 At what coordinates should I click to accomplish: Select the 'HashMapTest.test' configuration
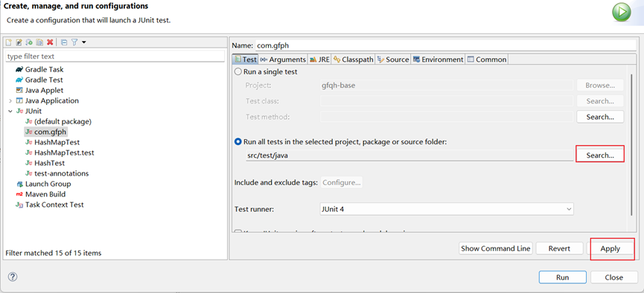click(64, 152)
